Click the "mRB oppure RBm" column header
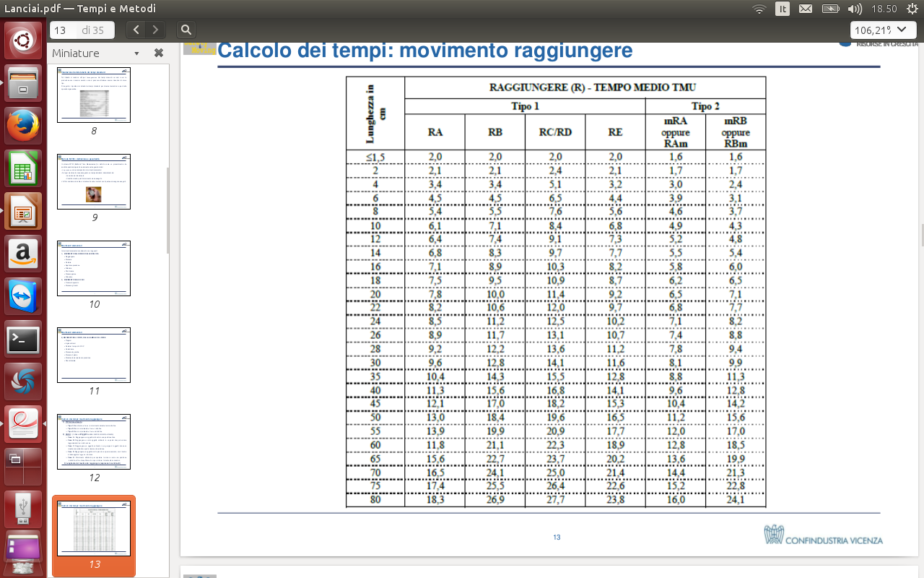This screenshot has height=578, width=924. (x=736, y=132)
